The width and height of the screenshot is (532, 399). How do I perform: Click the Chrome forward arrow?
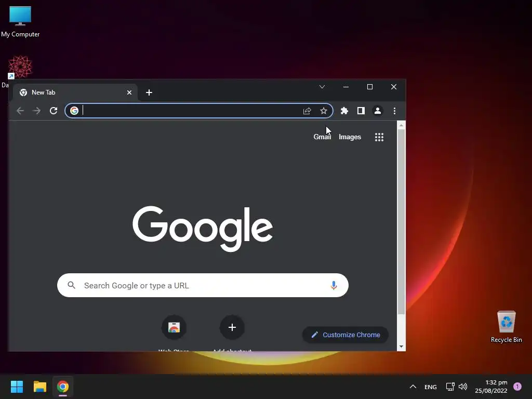(37, 111)
